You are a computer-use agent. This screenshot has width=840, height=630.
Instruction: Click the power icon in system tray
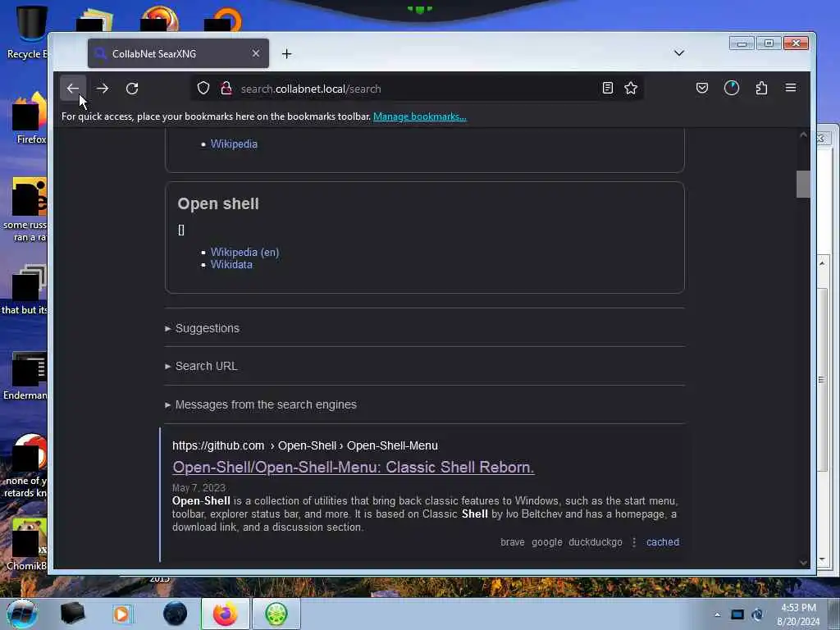point(757,614)
